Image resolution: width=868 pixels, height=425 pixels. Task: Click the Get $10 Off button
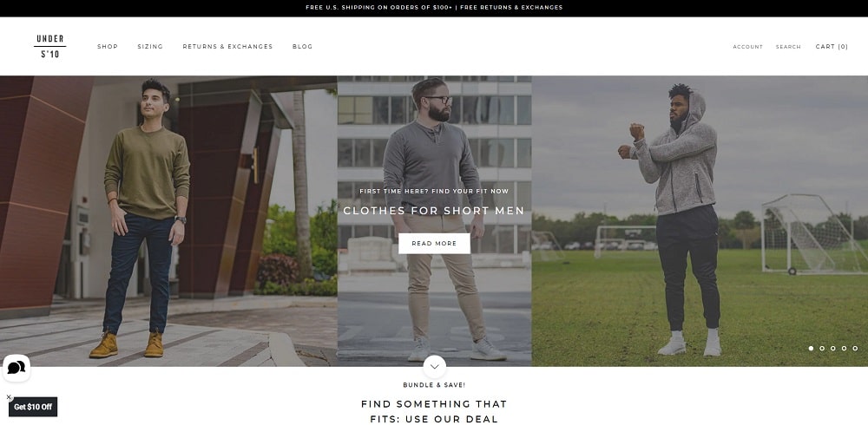33,407
